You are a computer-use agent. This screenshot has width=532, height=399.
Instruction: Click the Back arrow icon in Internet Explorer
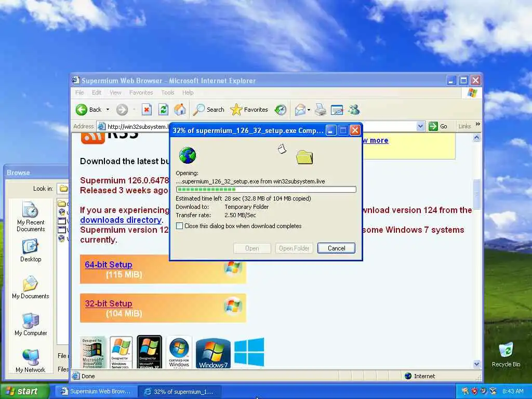pyautogui.click(x=82, y=110)
